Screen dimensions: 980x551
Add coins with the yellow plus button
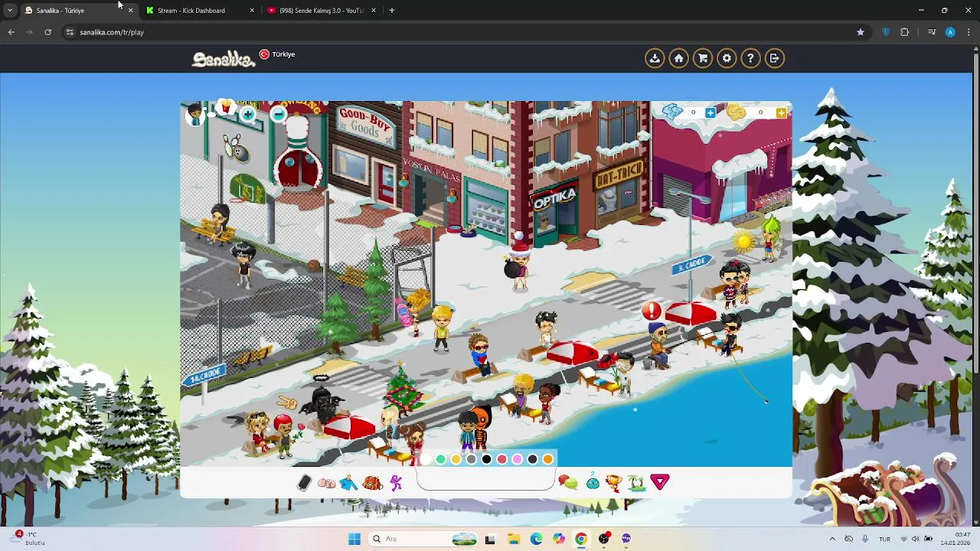point(781,112)
